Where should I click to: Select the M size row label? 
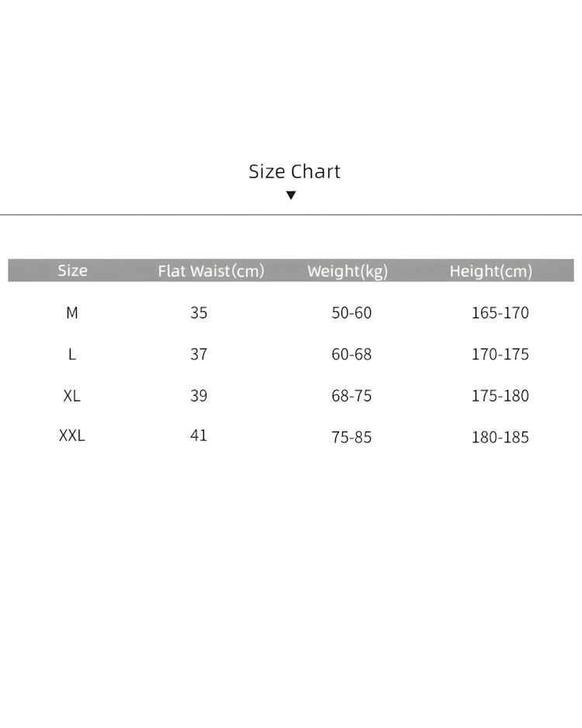click(72, 313)
